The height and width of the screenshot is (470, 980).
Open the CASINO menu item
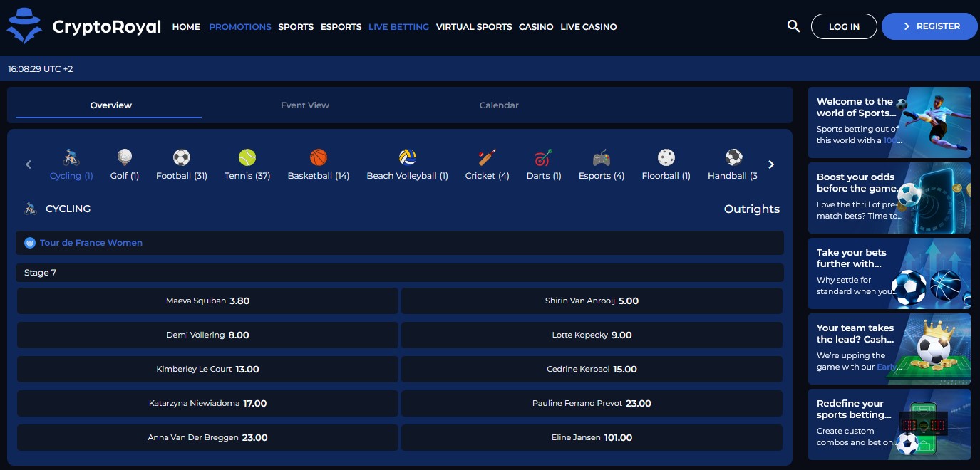(536, 27)
